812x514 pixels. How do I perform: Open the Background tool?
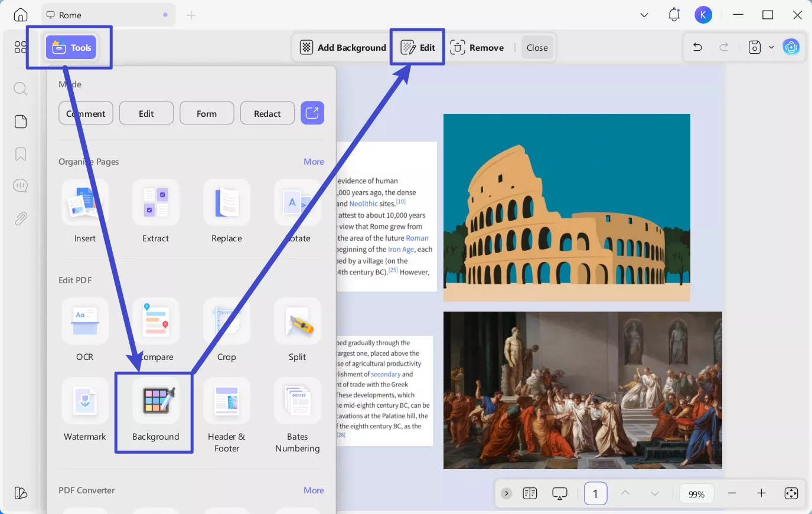click(x=156, y=410)
